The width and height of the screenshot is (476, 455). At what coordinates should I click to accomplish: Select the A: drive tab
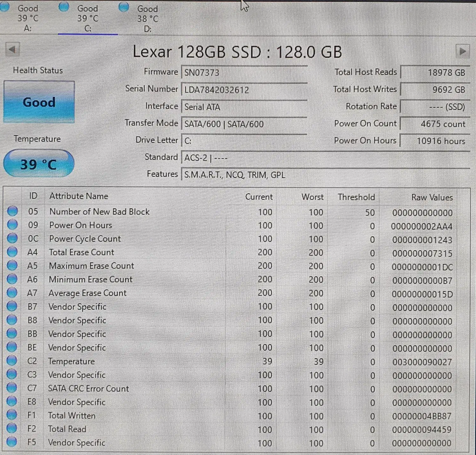click(27, 18)
